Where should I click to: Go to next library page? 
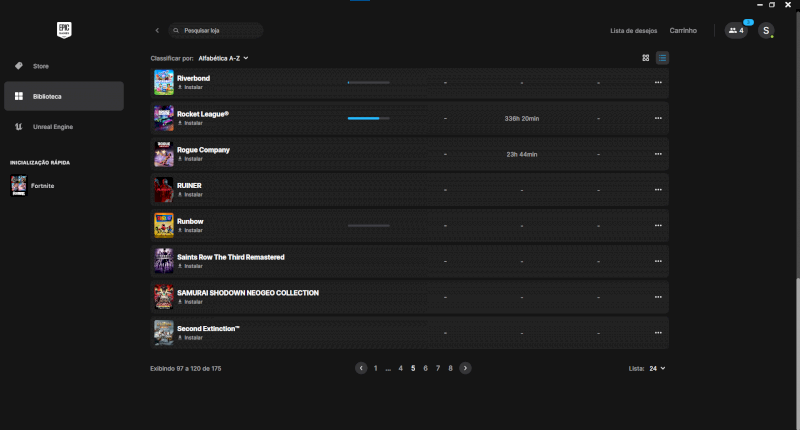point(466,368)
